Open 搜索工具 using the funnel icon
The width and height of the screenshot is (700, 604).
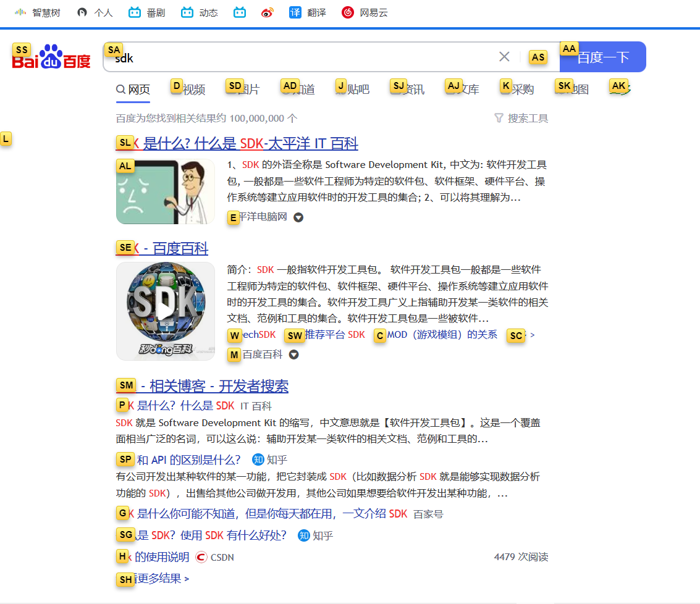coord(499,118)
